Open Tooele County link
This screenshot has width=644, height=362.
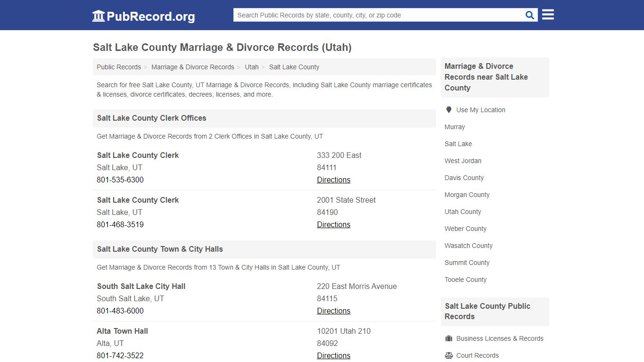click(466, 280)
